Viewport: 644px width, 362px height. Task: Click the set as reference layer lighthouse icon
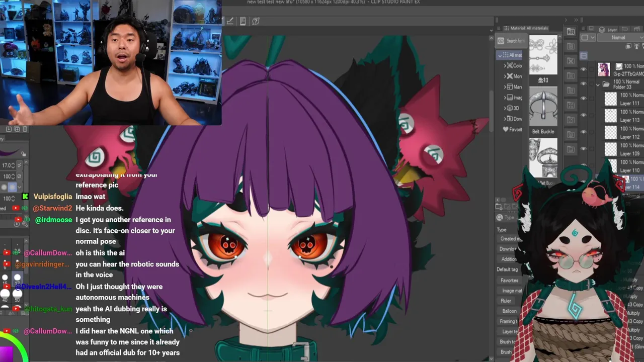click(636, 46)
